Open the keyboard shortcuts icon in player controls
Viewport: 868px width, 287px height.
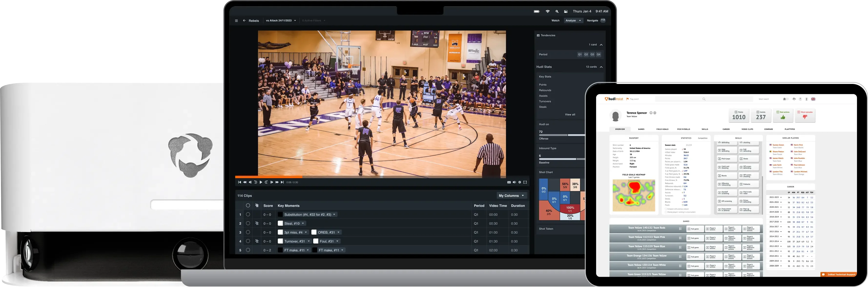click(509, 182)
